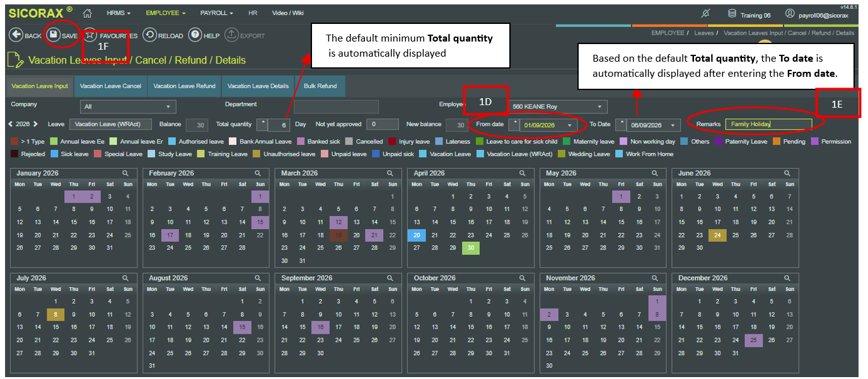Click the Back arrow icon
The image size is (868, 379).
click(x=15, y=35)
